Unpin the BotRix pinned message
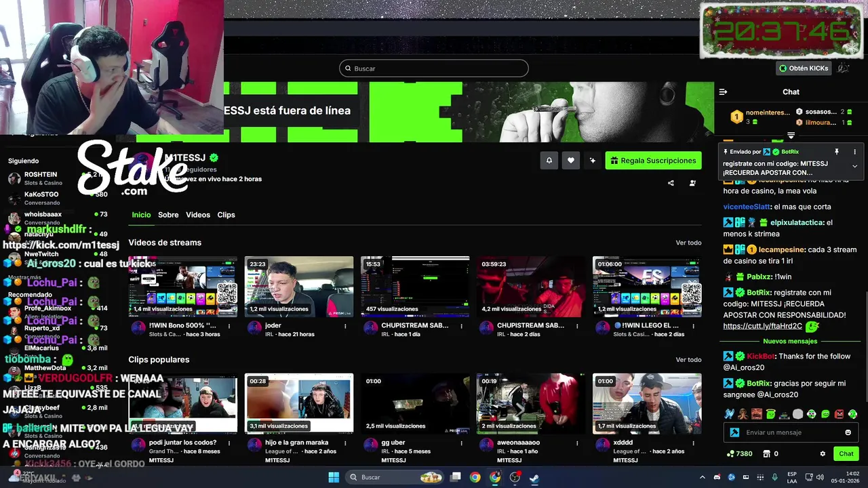The width and height of the screenshot is (868, 488). [x=837, y=152]
